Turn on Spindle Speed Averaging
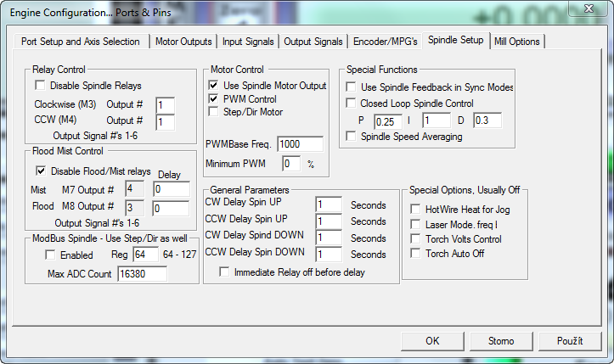614x364 pixels. [x=351, y=136]
